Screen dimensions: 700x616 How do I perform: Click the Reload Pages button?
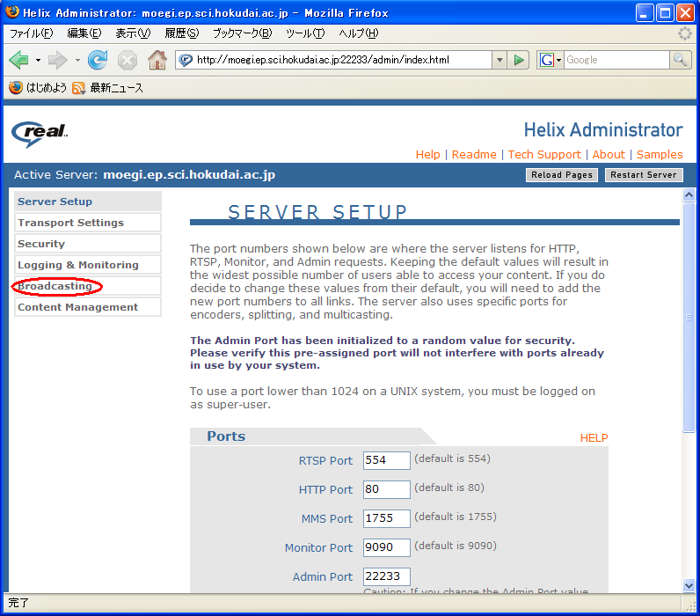[562, 175]
